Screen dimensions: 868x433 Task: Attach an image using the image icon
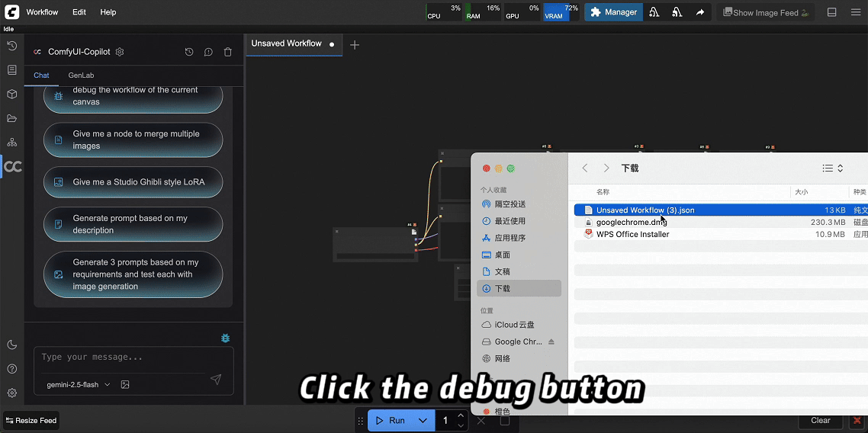click(x=125, y=385)
